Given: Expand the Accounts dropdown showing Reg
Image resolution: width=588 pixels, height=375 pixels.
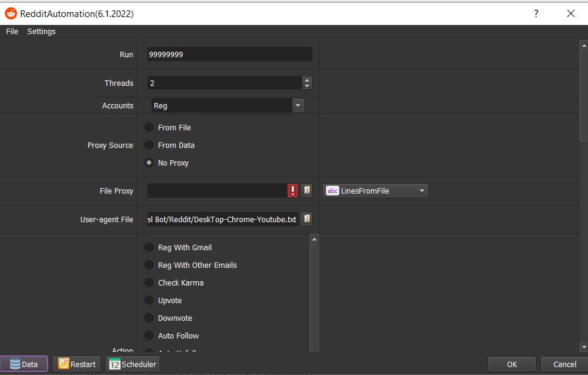Looking at the screenshot, I should click(298, 105).
